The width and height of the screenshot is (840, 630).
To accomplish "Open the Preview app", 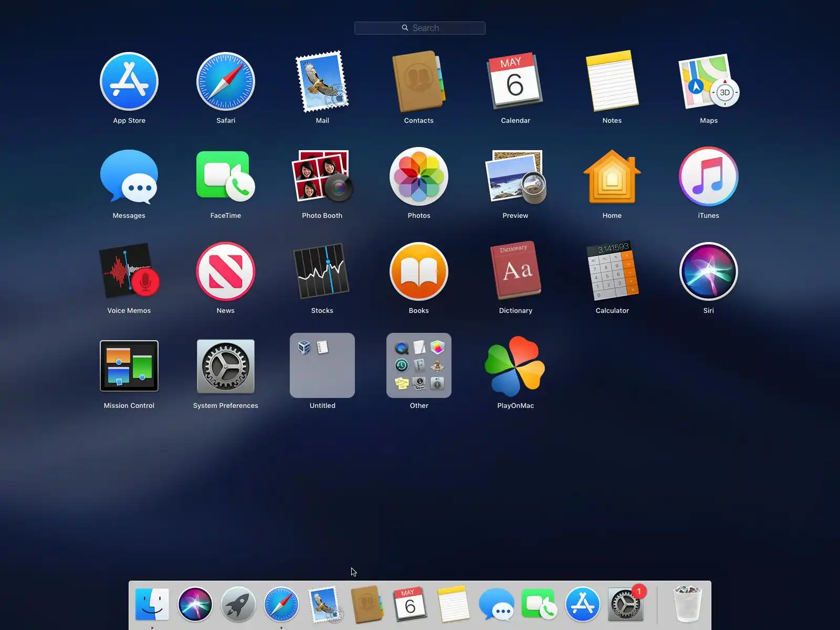I will point(516,177).
